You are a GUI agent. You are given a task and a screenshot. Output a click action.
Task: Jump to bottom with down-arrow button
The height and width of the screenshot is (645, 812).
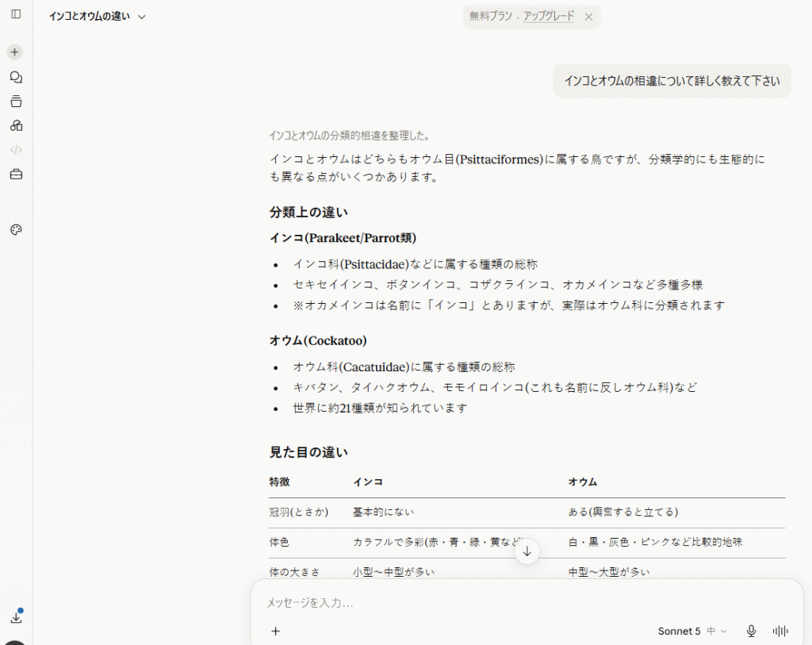click(x=527, y=551)
